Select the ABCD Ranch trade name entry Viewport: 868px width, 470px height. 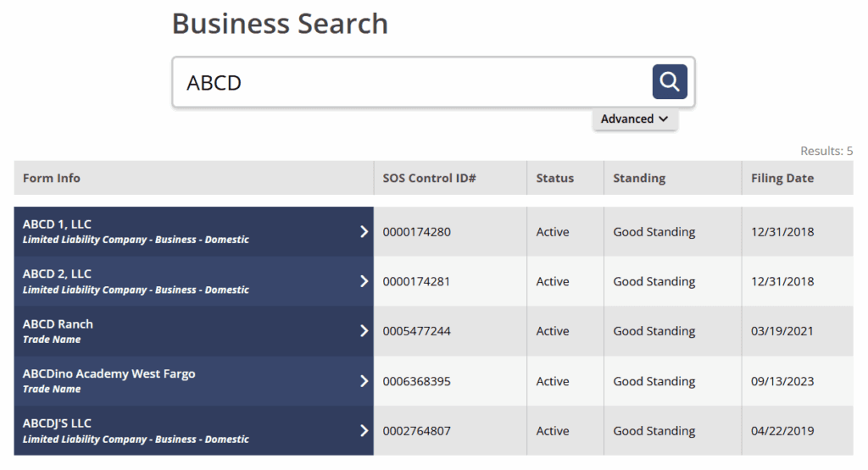click(58, 324)
